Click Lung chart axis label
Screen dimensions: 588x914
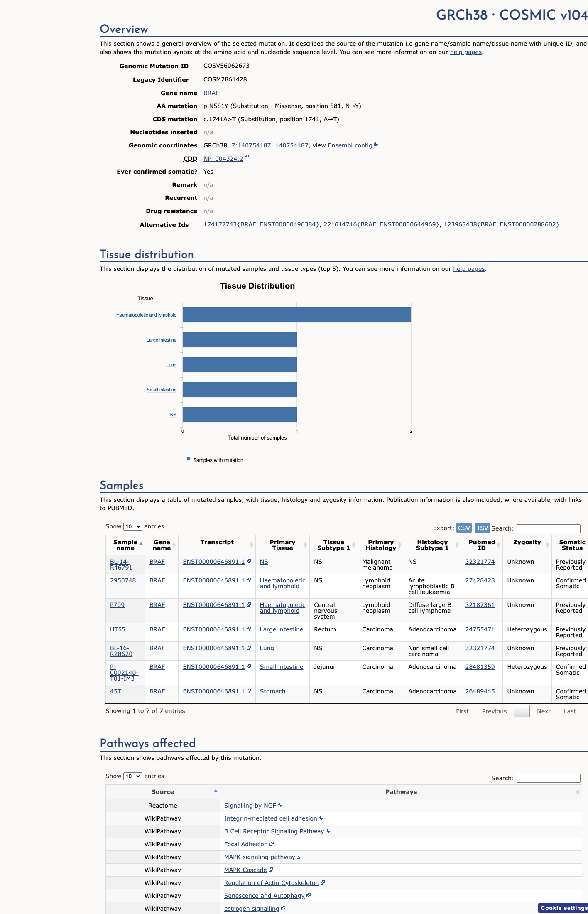click(x=171, y=365)
